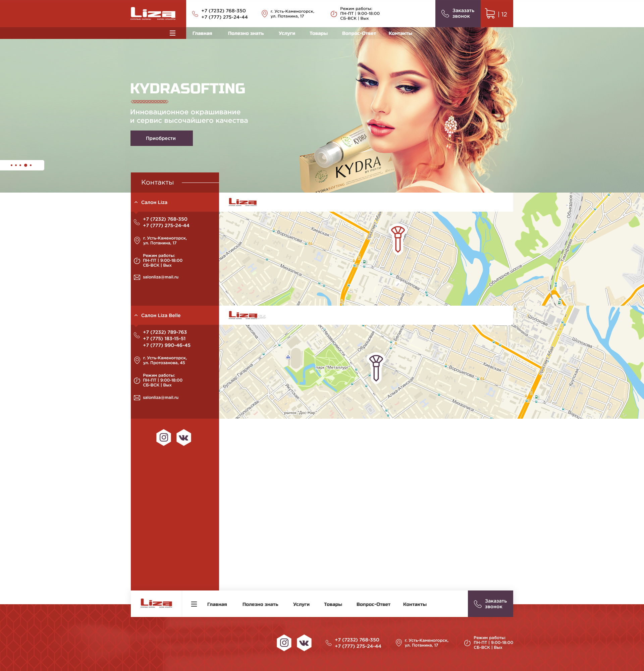Click the Instagram icon in footer
The height and width of the screenshot is (671, 644).
284,642
